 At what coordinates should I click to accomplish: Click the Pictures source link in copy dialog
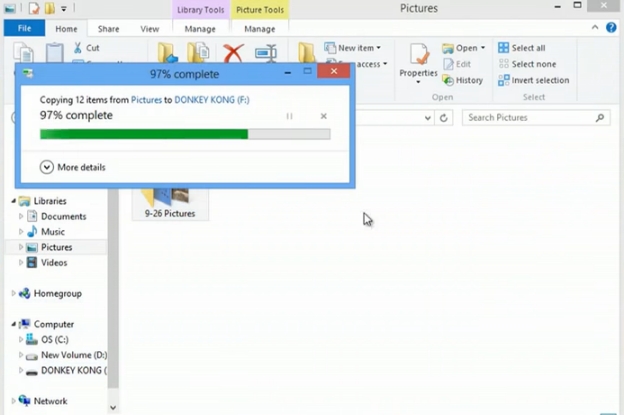click(146, 100)
